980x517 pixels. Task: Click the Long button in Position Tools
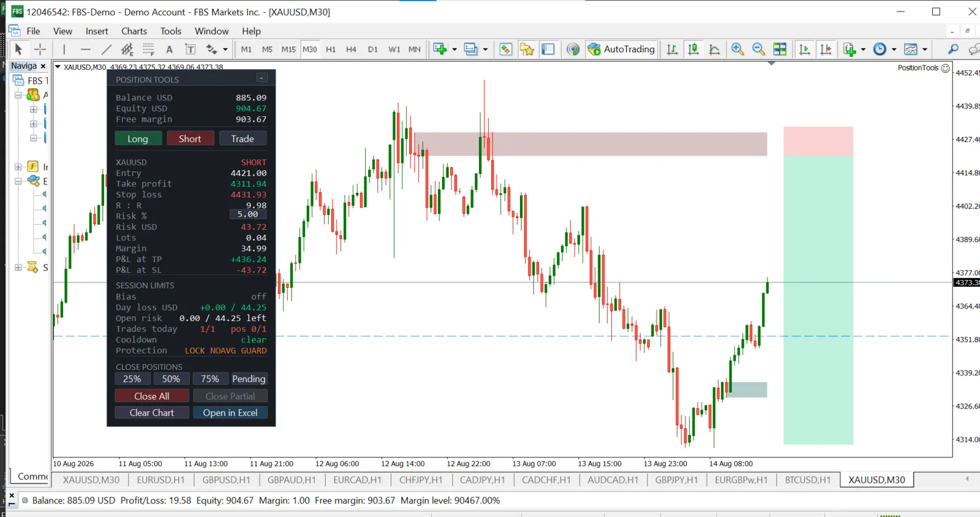(x=138, y=138)
